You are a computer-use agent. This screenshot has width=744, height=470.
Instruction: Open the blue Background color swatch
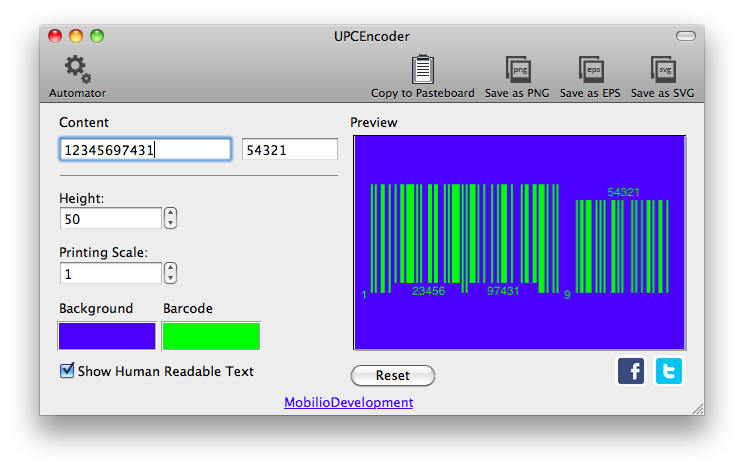pos(107,336)
